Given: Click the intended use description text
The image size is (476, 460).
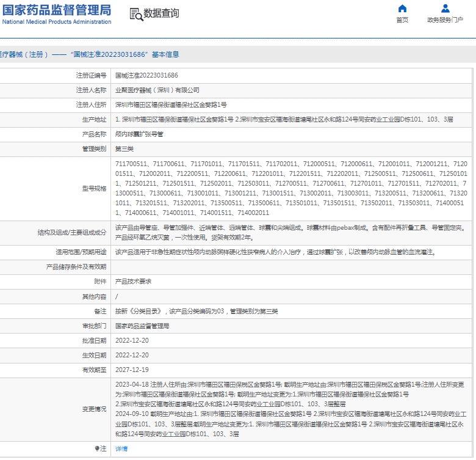Looking at the screenshot, I should [x=276, y=252].
